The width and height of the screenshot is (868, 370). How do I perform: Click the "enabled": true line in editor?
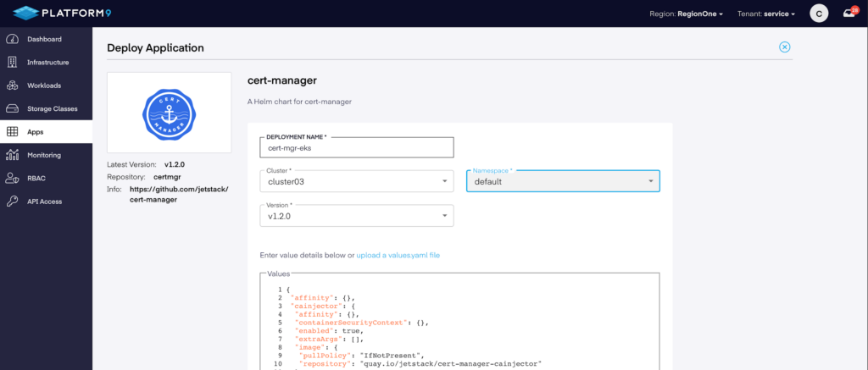pyautogui.click(x=328, y=330)
